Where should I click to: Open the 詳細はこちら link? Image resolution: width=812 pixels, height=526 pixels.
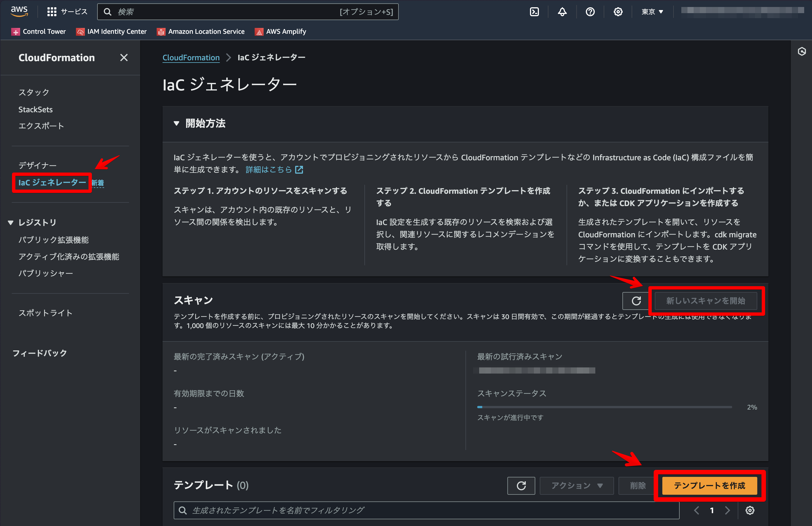click(x=269, y=169)
